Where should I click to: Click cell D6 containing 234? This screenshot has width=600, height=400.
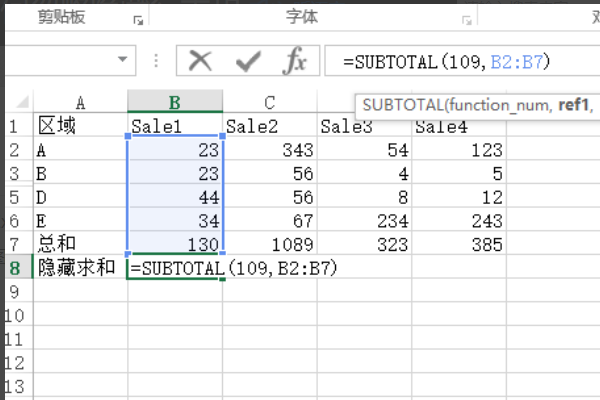click(x=364, y=220)
